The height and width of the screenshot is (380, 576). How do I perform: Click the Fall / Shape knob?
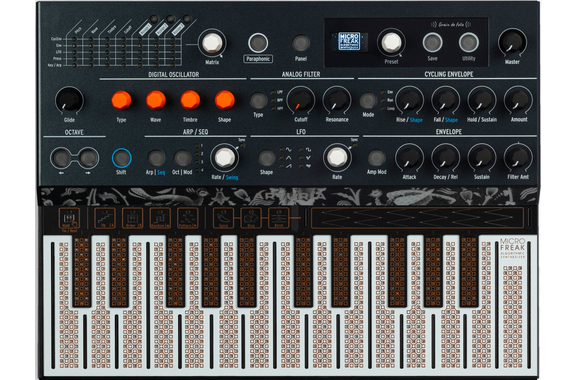pyautogui.click(x=445, y=100)
